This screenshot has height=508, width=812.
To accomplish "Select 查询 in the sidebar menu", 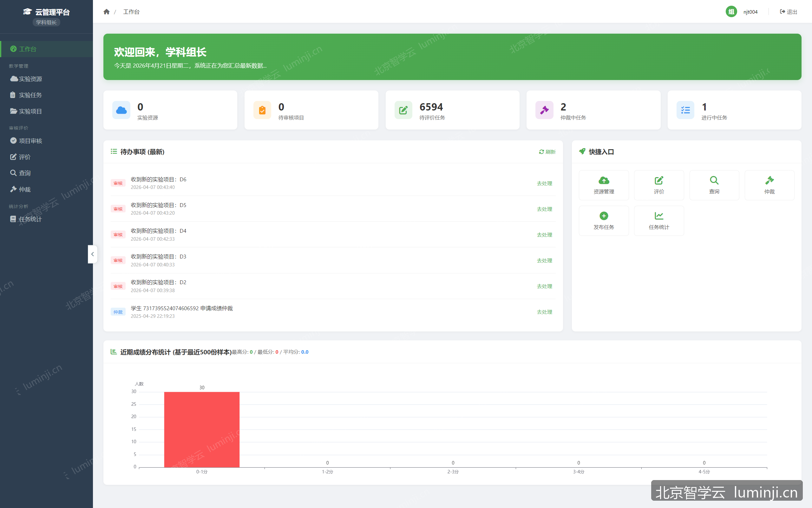I will point(46,173).
